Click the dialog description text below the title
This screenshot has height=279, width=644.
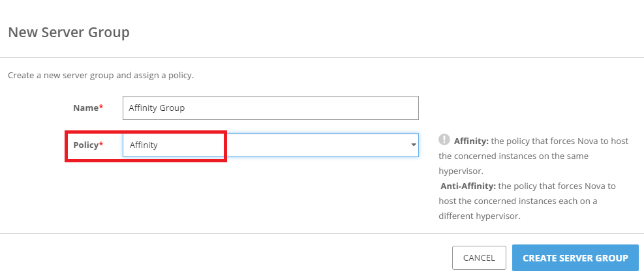100,76
